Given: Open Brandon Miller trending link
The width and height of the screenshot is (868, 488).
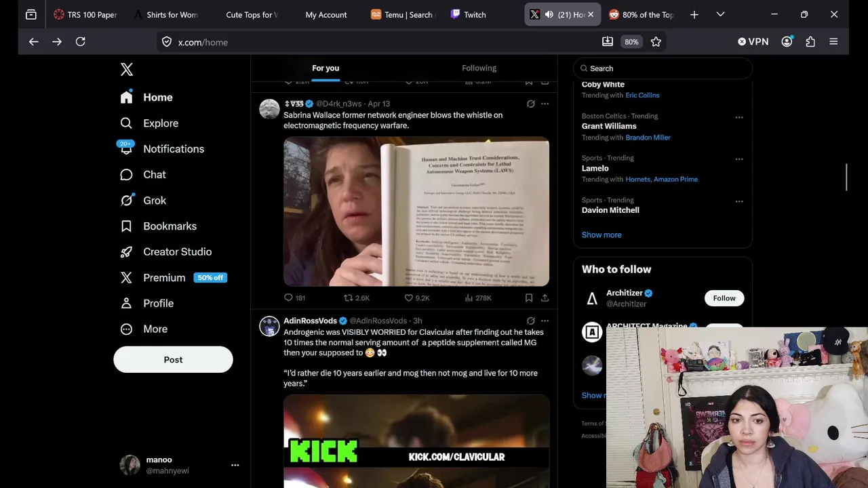Looking at the screenshot, I should (648, 137).
